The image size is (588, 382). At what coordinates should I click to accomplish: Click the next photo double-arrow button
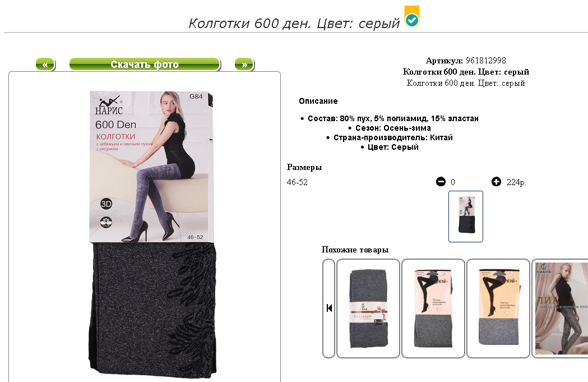[244, 65]
